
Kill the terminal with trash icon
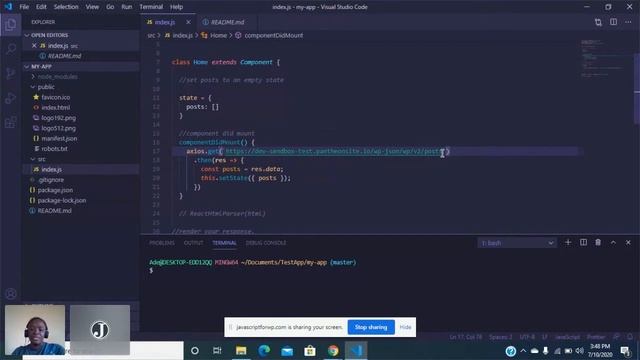pos(598,242)
